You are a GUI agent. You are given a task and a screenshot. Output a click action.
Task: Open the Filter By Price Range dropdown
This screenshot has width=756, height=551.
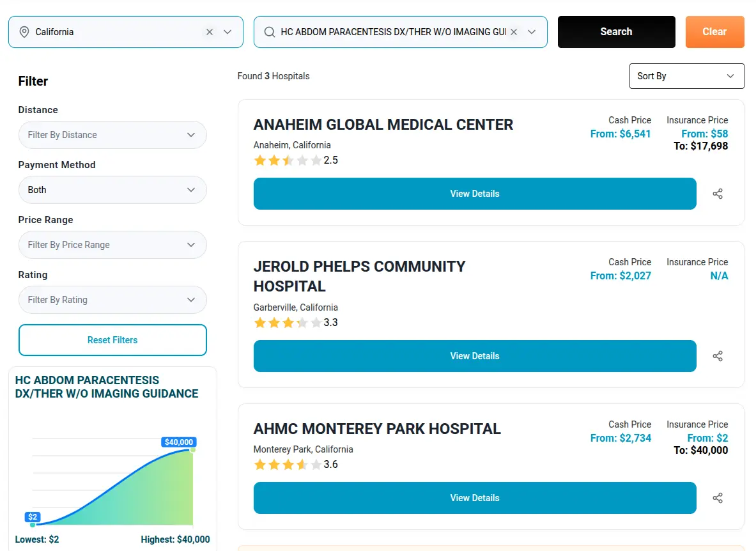click(112, 245)
